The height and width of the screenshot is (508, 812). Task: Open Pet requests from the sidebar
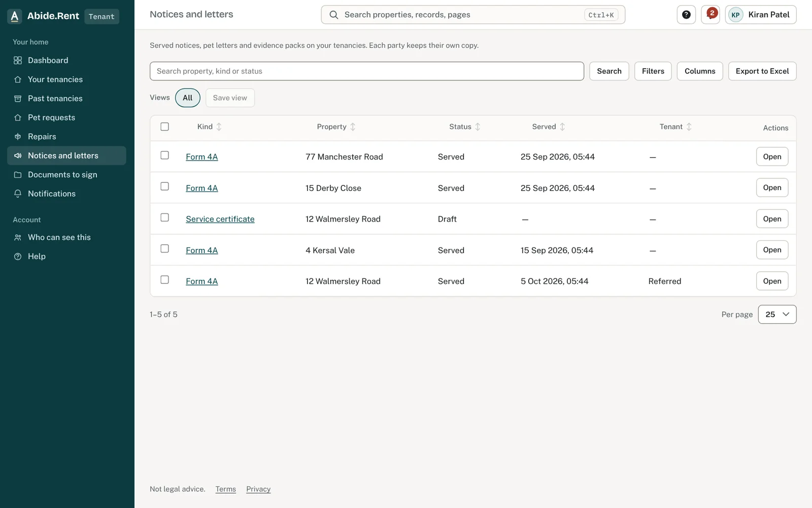(x=66, y=117)
